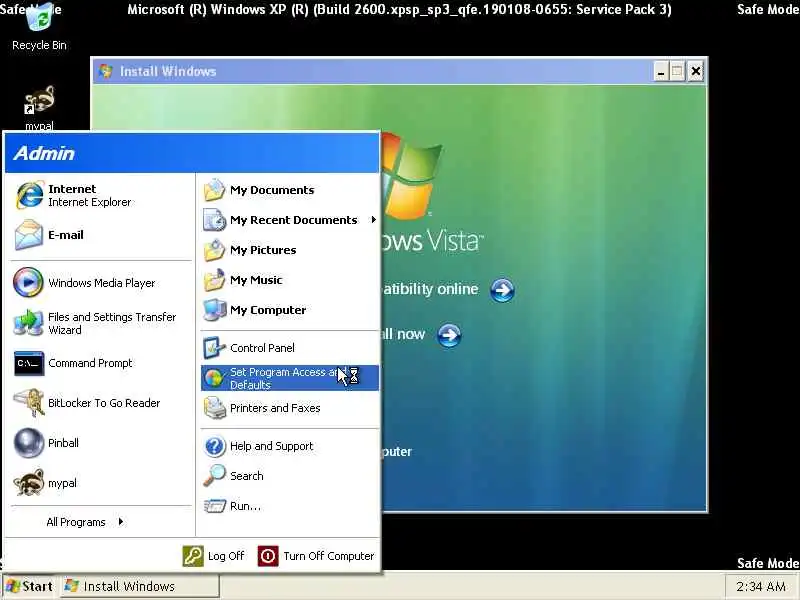Click the Start button
800x600 pixels.
tap(30, 586)
